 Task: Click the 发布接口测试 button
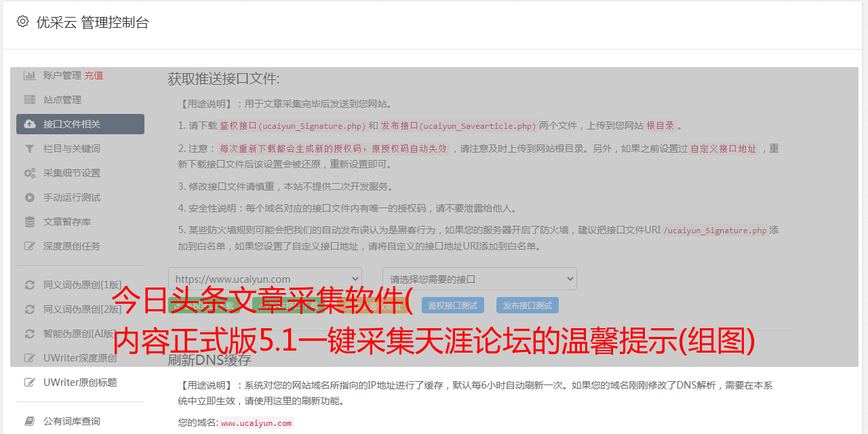coord(528,305)
